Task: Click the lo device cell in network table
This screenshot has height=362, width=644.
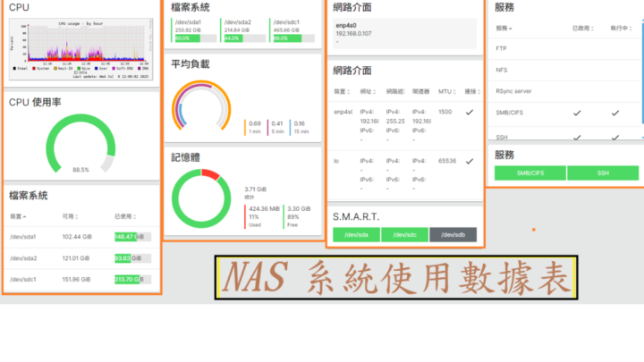Action: (336, 161)
